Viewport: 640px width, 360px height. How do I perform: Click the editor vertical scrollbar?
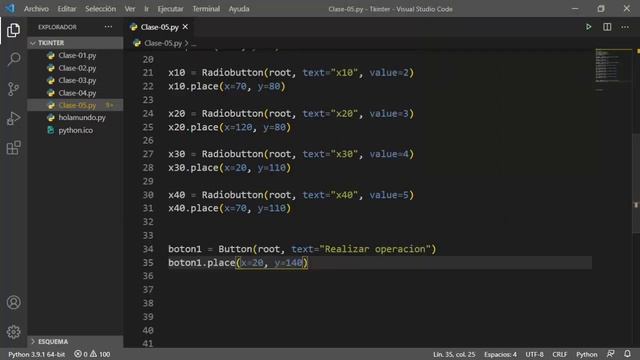636,184
